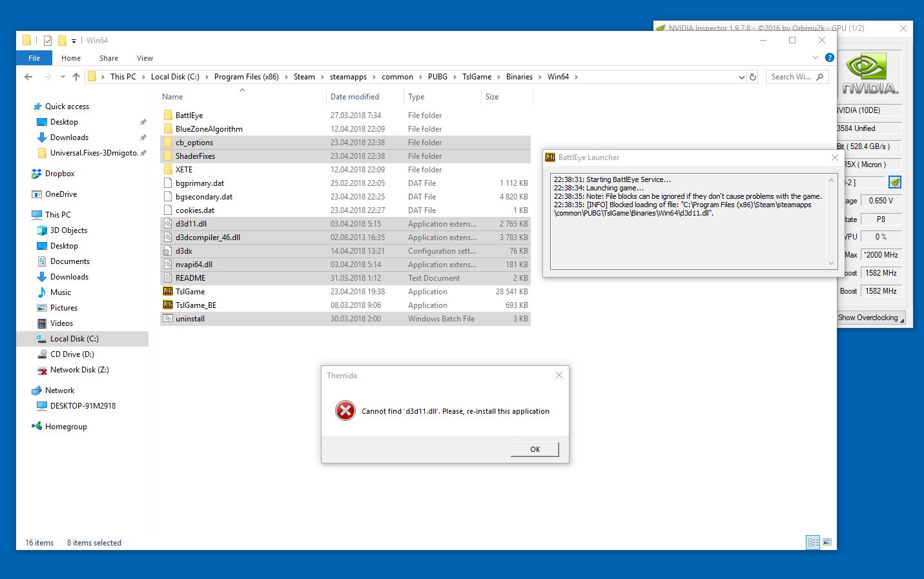Screen dimensions: 924x579
Task: Click the XETE folder icon
Action: tap(168, 170)
